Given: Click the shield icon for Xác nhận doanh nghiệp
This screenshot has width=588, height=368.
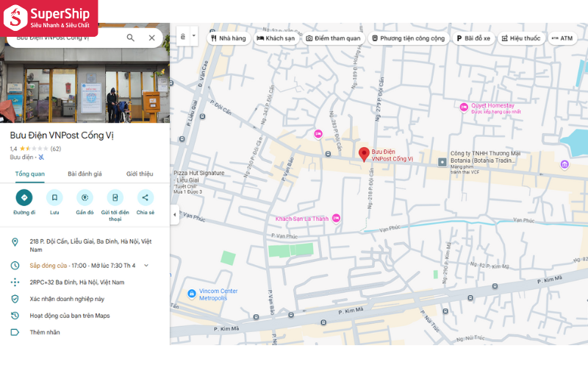Looking at the screenshot, I should pos(15,299).
